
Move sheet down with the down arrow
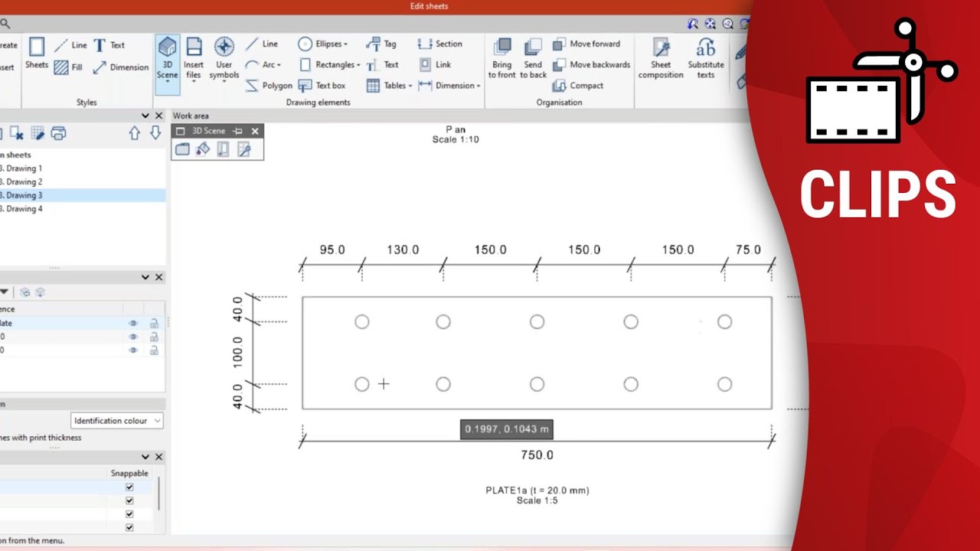point(155,133)
